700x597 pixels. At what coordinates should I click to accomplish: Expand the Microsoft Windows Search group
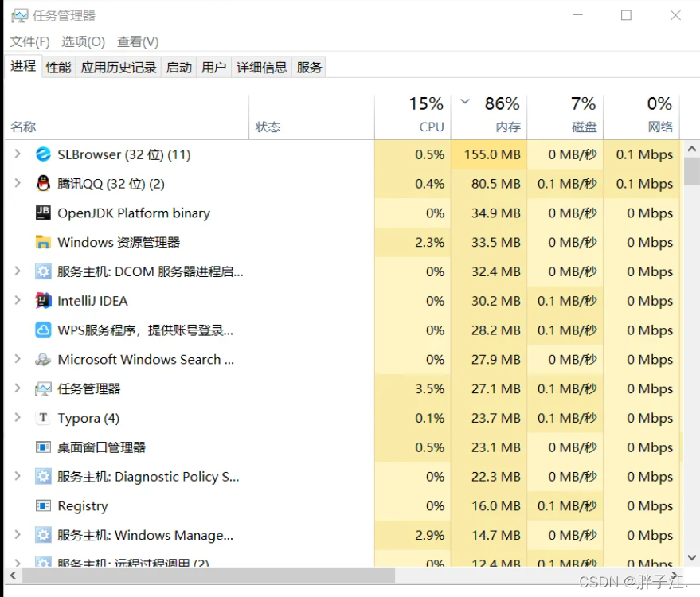click(18, 359)
